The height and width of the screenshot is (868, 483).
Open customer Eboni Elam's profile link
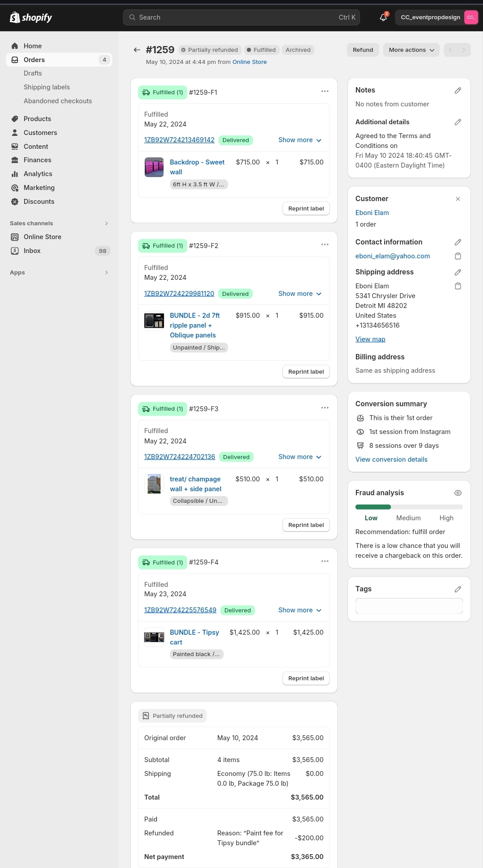coord(372,213)
